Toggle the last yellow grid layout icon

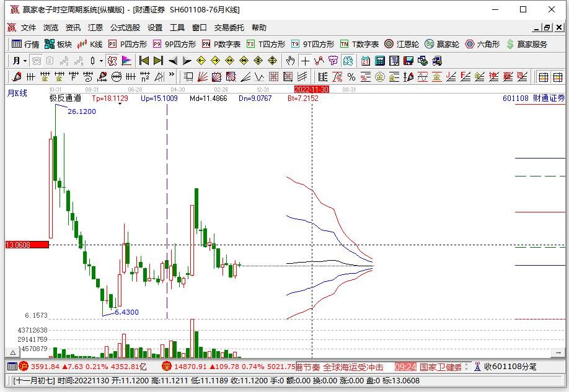pos(558,77)
